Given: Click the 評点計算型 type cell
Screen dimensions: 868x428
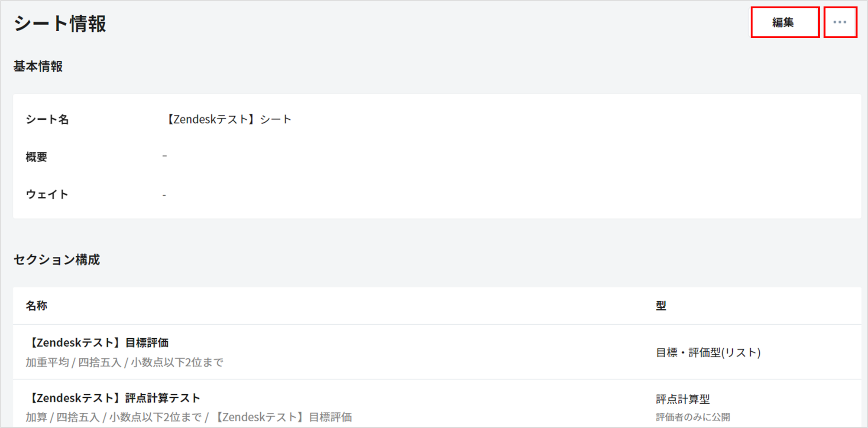Looking at the screenshot, I should [683, 399].
